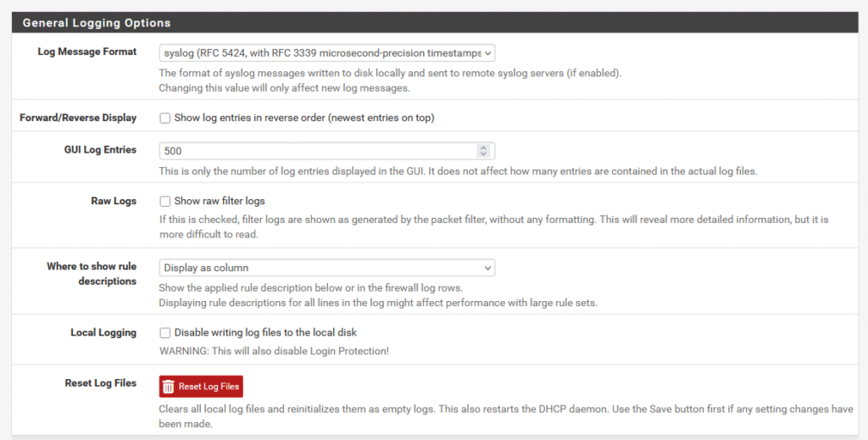Click the GUI Log Entries label
This screenshot has width=868, height=440.
point(100,149)
